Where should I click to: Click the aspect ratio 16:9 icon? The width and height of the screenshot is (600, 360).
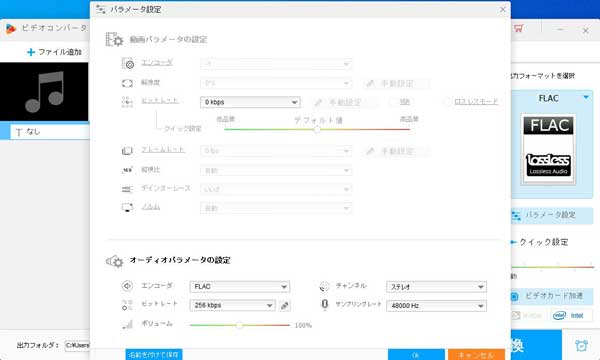127,169
